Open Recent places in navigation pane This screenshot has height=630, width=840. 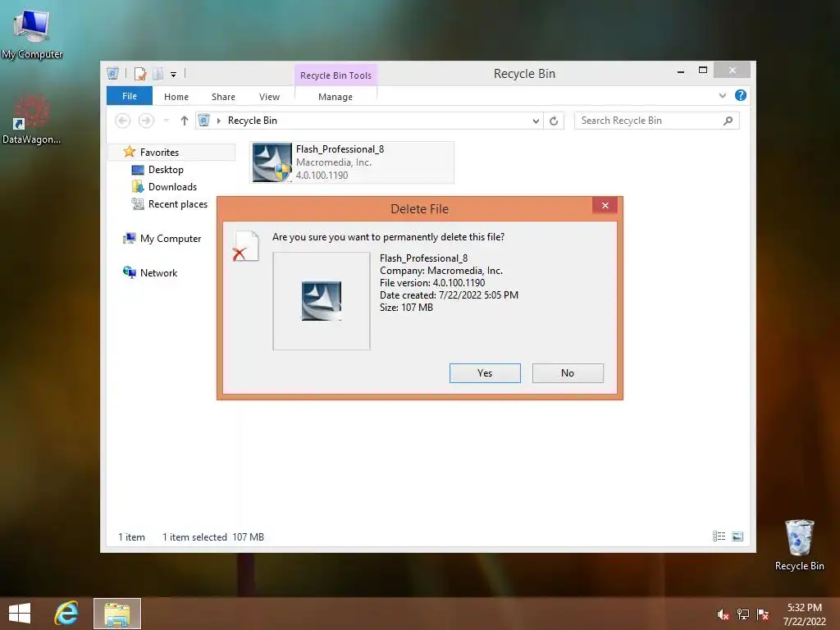(177, 204)
